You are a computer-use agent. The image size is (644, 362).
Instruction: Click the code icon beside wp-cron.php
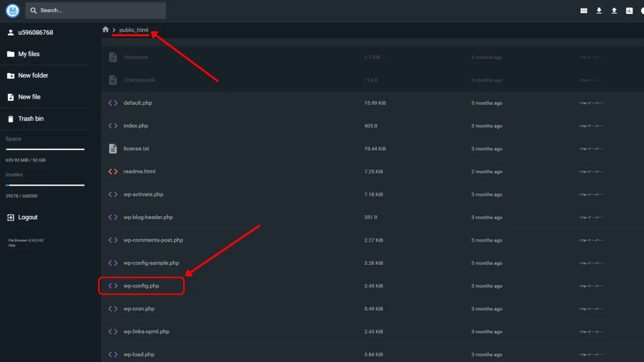click(x=113, y=309)
